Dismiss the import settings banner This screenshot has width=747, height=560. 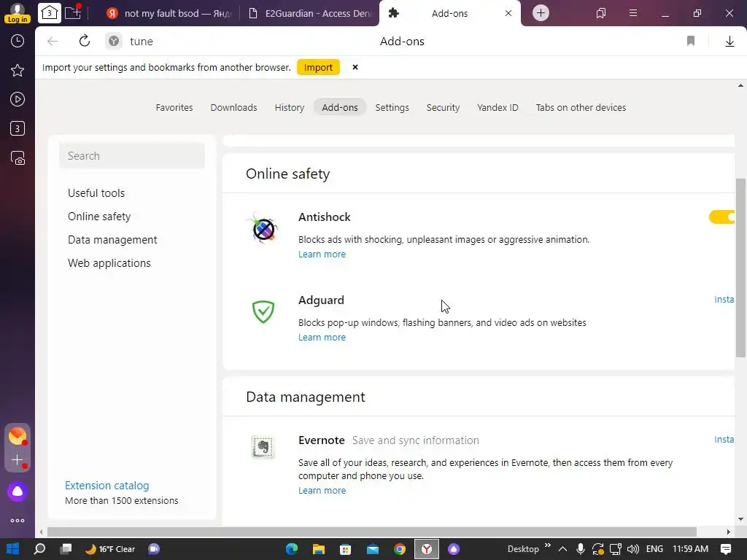tap(355, 67)
